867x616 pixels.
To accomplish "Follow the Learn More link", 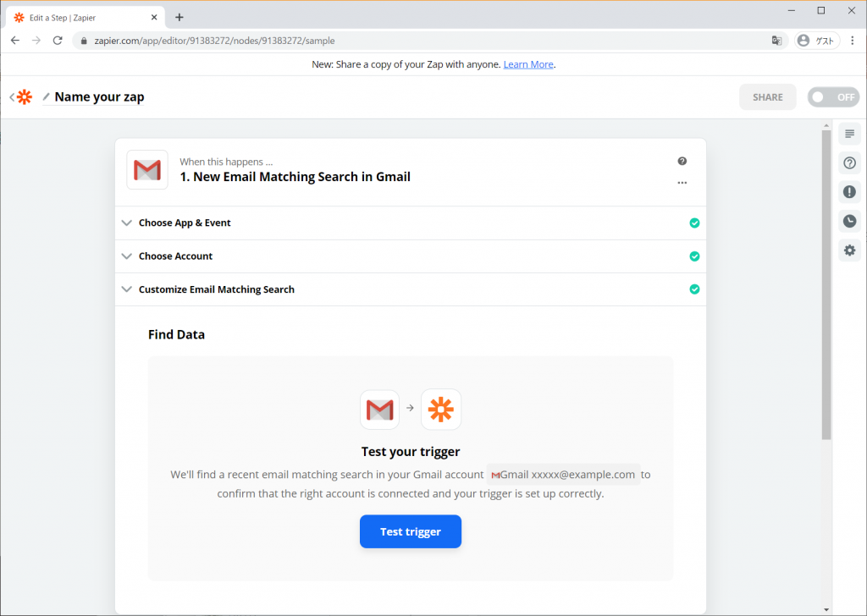I will 528,64.
